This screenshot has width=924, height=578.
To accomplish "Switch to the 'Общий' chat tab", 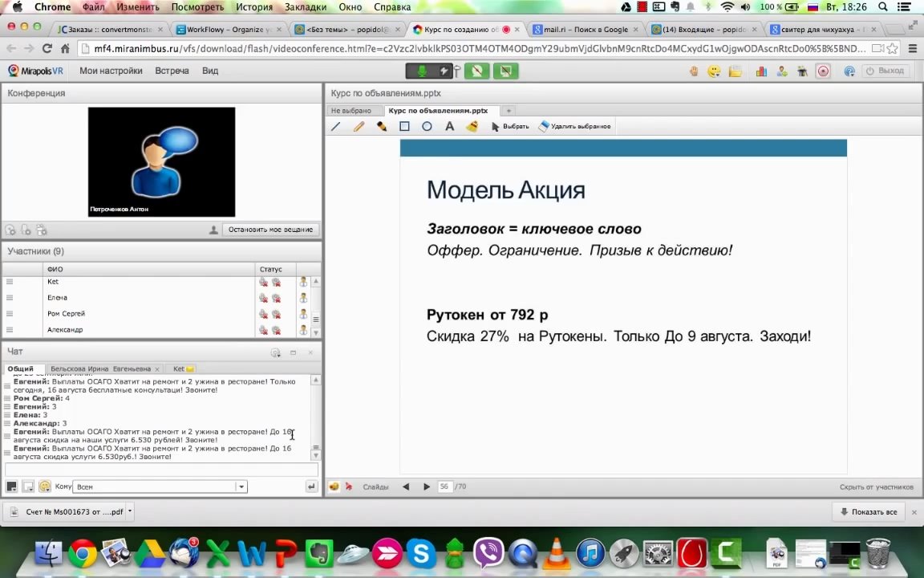I will pyautogui.click(x=21, y=368).
